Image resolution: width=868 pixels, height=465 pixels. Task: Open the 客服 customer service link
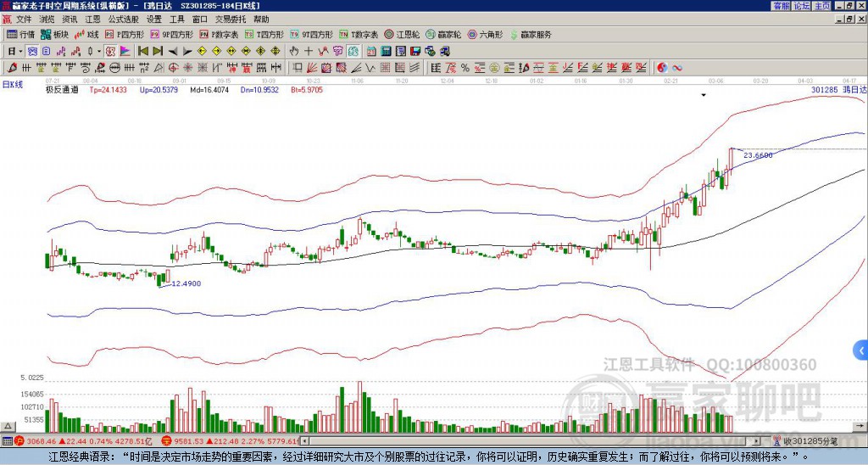[x=781, y=6]
